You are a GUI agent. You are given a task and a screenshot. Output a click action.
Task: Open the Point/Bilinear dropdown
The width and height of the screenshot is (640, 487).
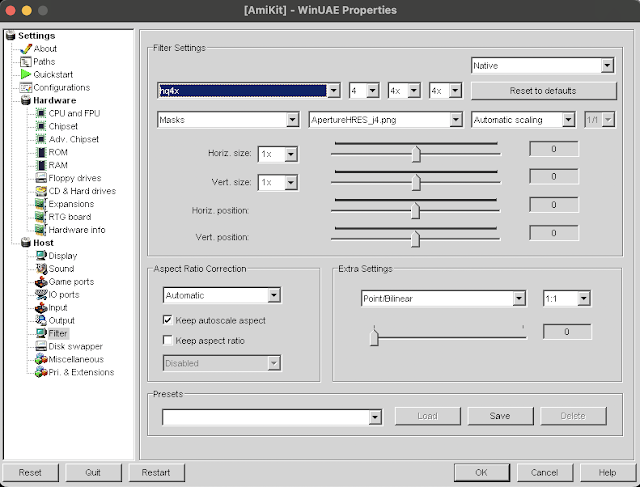[519, 298]
